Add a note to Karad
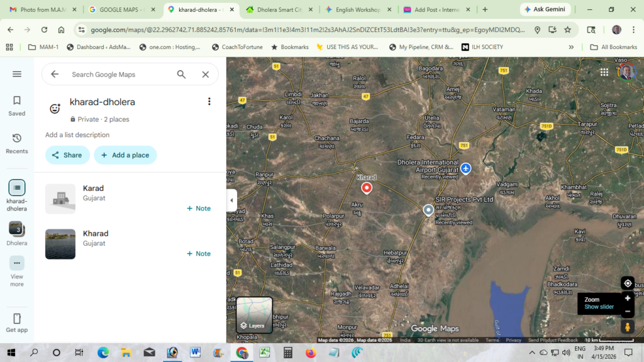 (x=199, y=209)
